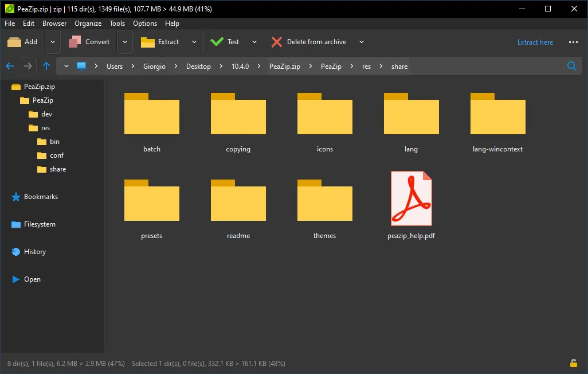Expand the Add button dropdown arrow
The image size is (588, 374).
tap(52, 41)
